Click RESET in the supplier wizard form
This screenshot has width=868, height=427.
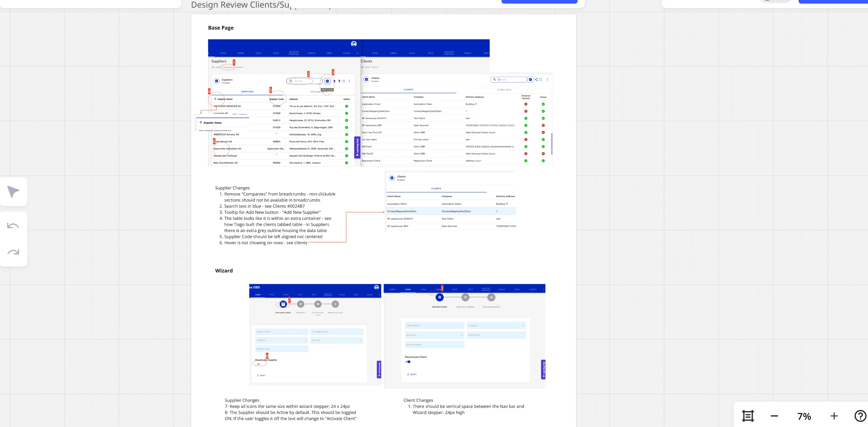[x=261, y=375]
